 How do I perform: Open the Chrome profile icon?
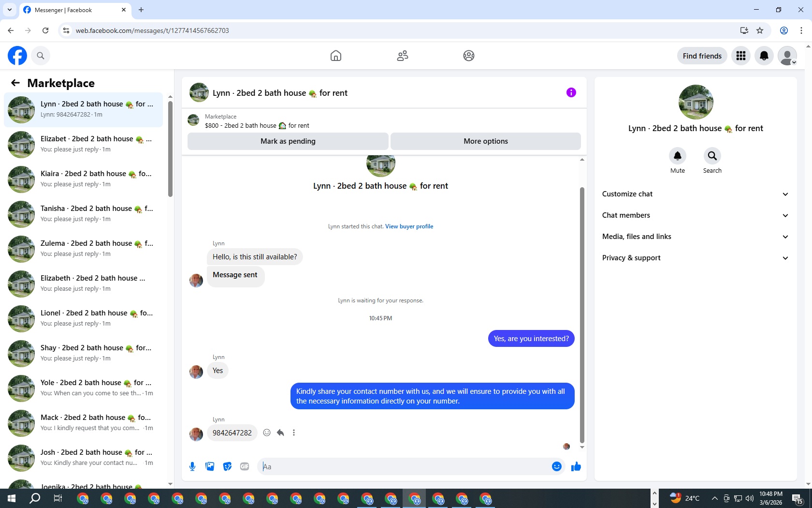tap(784, 30)
